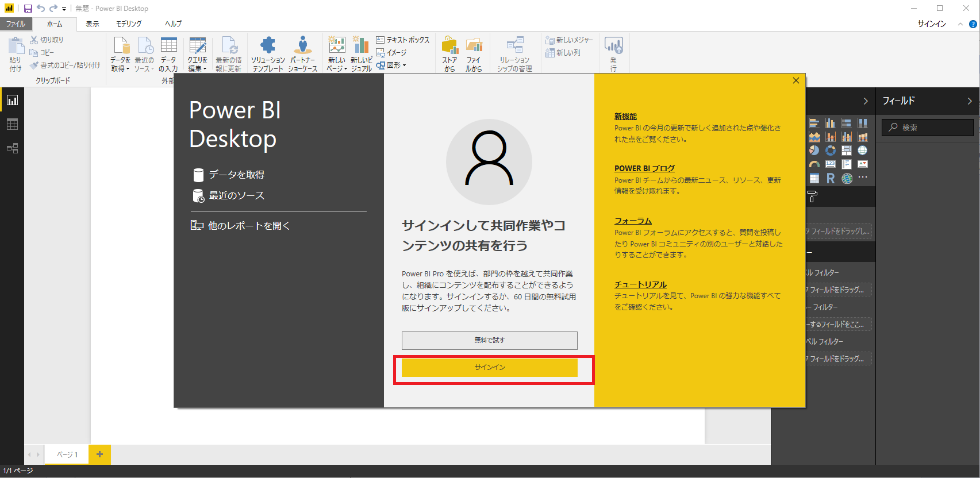Click the yellow サインイン button
Image resolution: width=980 pixels, height=478 pixels.
point(490,367)
